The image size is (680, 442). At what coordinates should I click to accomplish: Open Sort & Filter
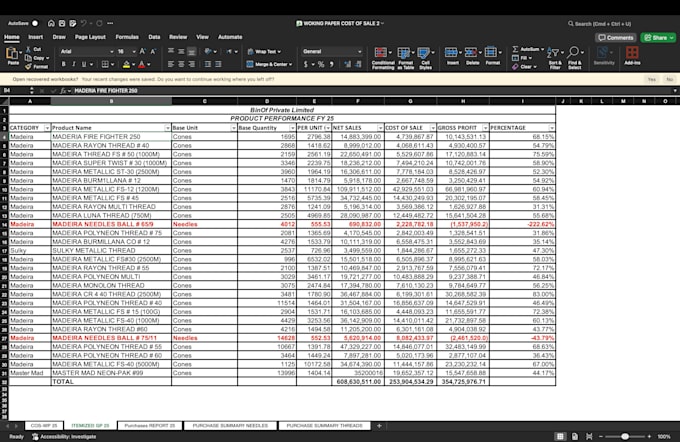[555, 58]
